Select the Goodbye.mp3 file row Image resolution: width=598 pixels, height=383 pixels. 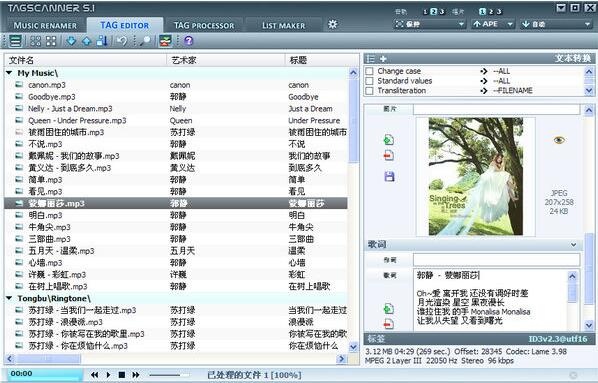coord(176,97)
